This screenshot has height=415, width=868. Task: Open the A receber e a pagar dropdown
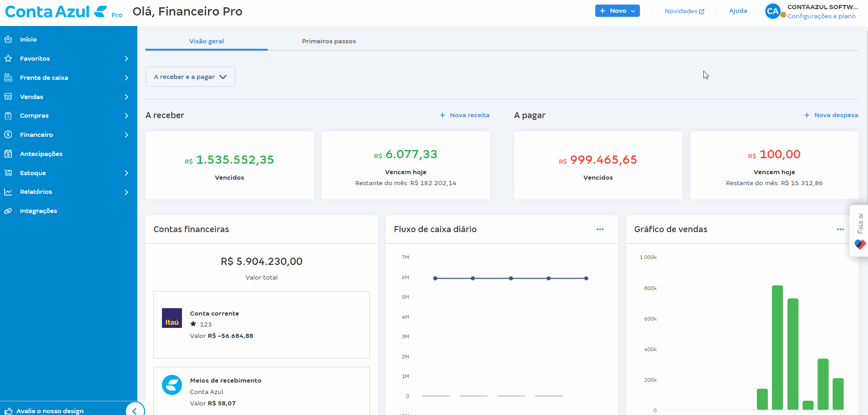(x=190, y=77)
